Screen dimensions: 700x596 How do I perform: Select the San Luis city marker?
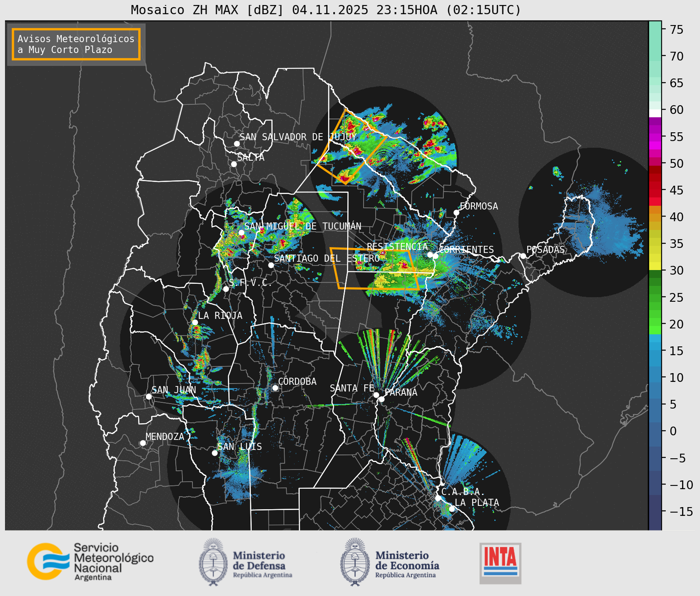click(215, 453)
